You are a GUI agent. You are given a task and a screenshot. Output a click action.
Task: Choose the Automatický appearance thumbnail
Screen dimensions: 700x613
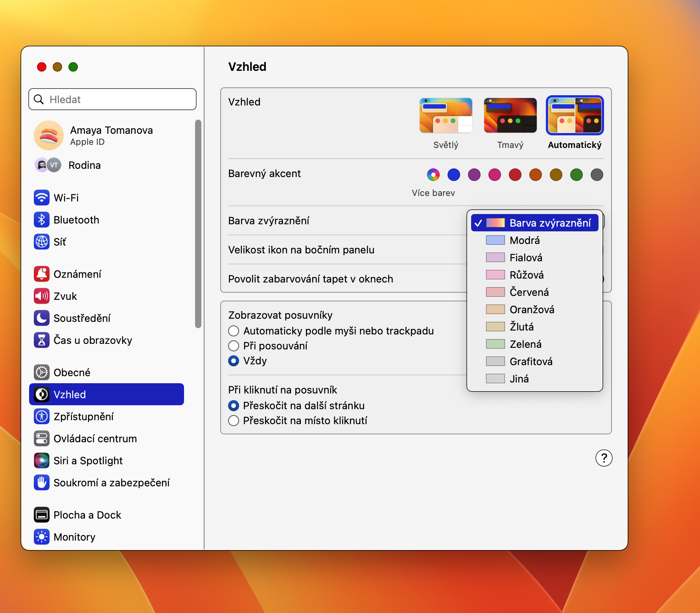(x=575, y=115)
